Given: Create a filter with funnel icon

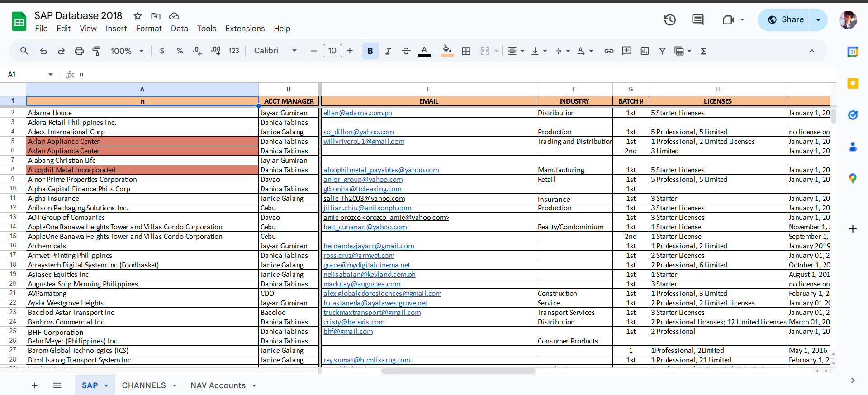Looking at the screenshot, I should (662, 51).
